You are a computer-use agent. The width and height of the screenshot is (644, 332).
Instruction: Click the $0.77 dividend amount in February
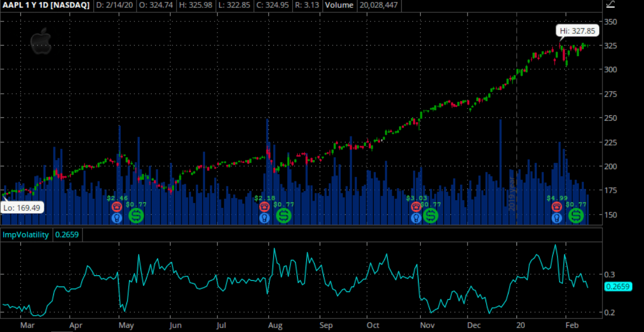coord(576,204)
